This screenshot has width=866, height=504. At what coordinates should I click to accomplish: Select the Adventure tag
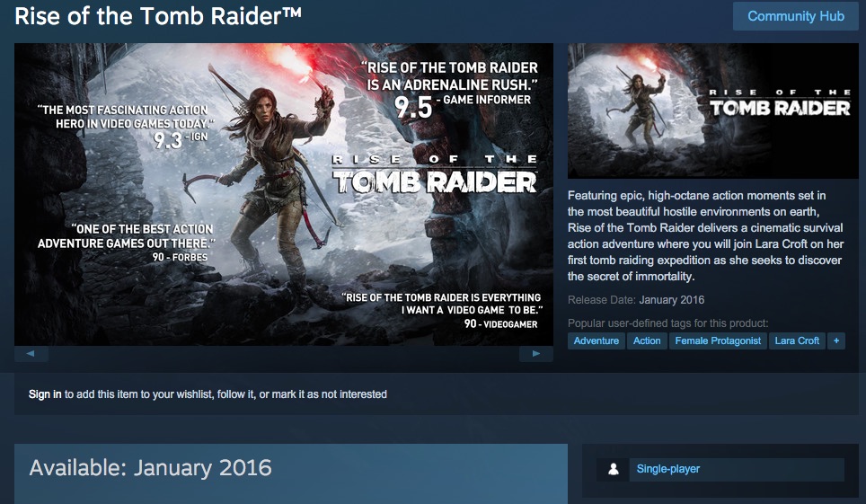(596, 341)
